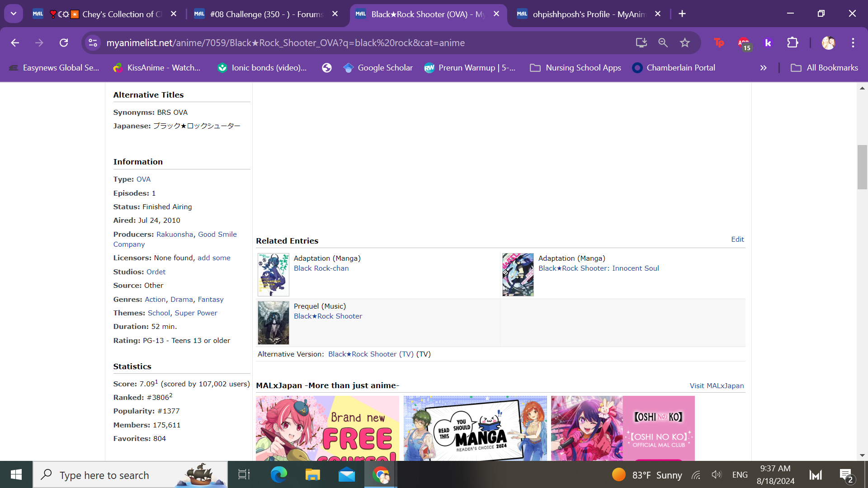Click the address bar URL field
Screen dimensions: 868x488
click(x=362, y=42)
